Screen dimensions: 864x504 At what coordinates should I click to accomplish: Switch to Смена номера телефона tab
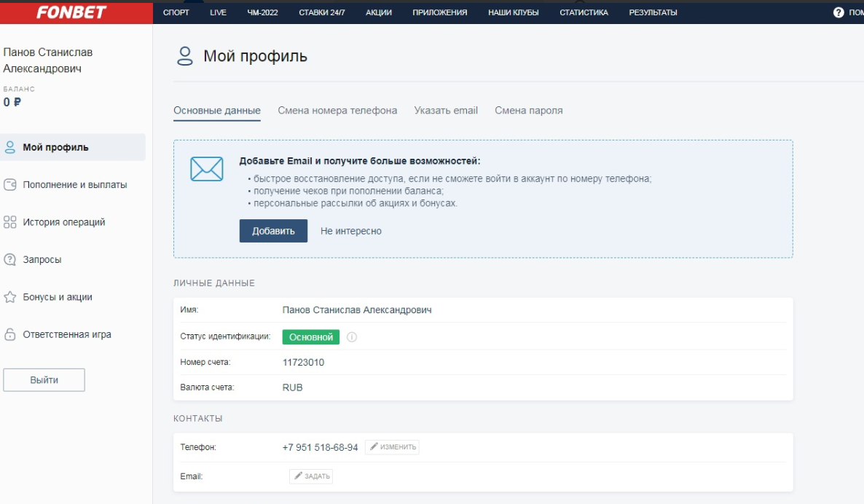337,111
